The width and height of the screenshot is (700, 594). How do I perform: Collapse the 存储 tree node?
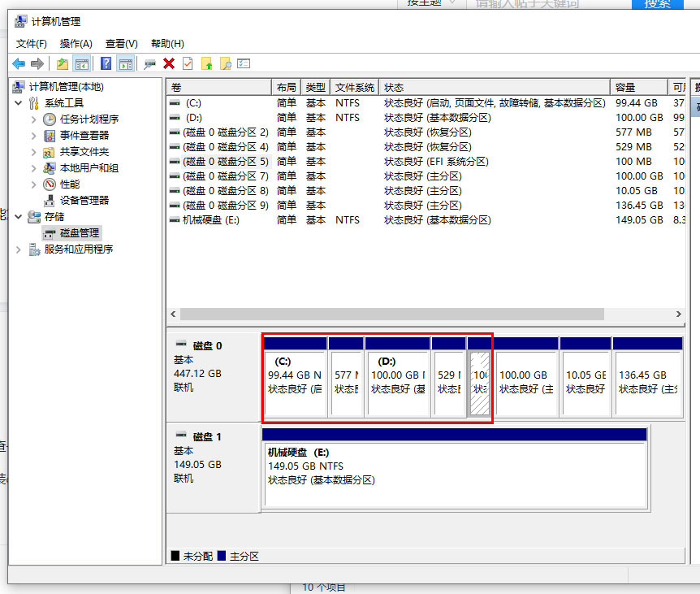tap(19, 217)
